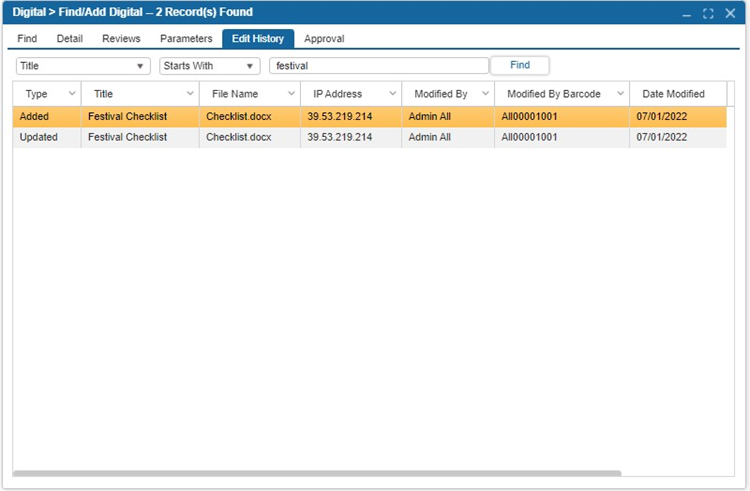This screenshot has width=750, height=491.
Task: Open the Reviews tab
Action: (121, 39)
